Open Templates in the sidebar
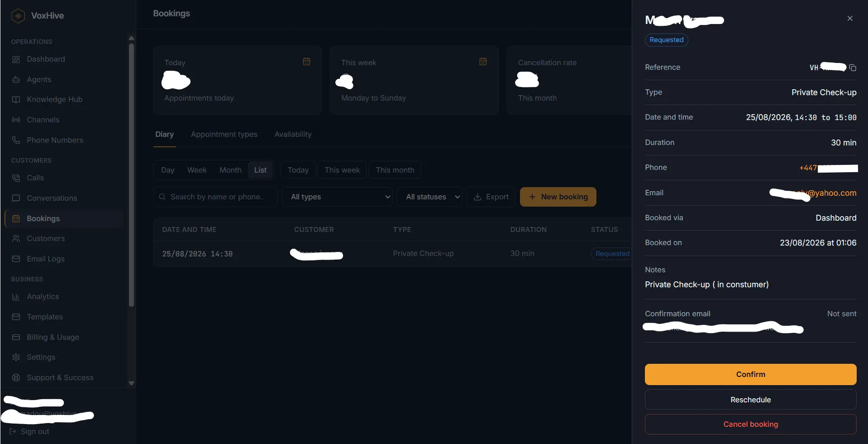This screenshot has width=868, height=444. click(x=44, y=317)
